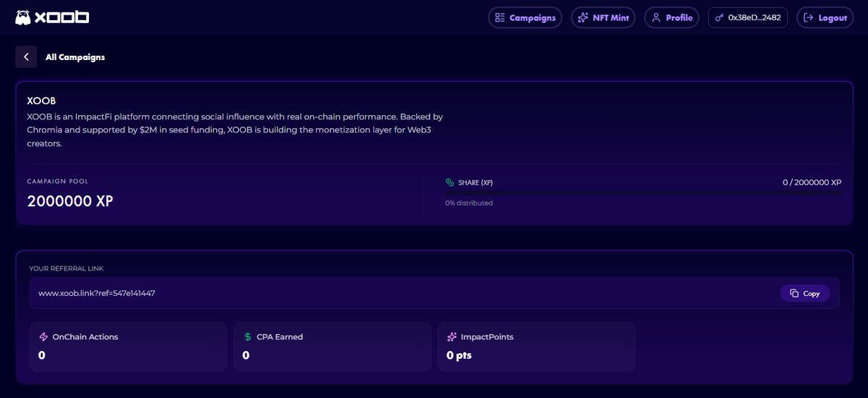Click the XP distribution progress bar
868x398 pixels.
tap(643, 193)
